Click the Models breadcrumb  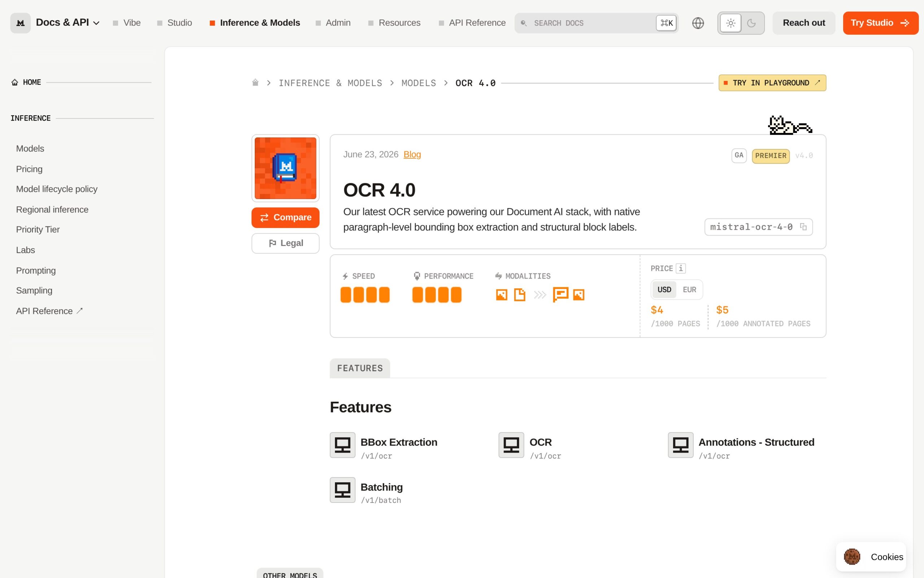point(418,83)
